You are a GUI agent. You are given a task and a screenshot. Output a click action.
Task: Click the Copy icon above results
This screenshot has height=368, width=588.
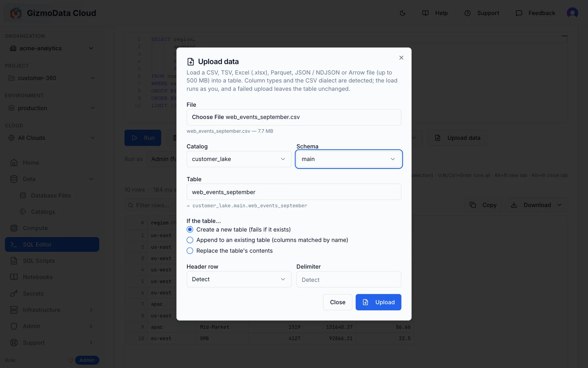[x=473, y=205]
